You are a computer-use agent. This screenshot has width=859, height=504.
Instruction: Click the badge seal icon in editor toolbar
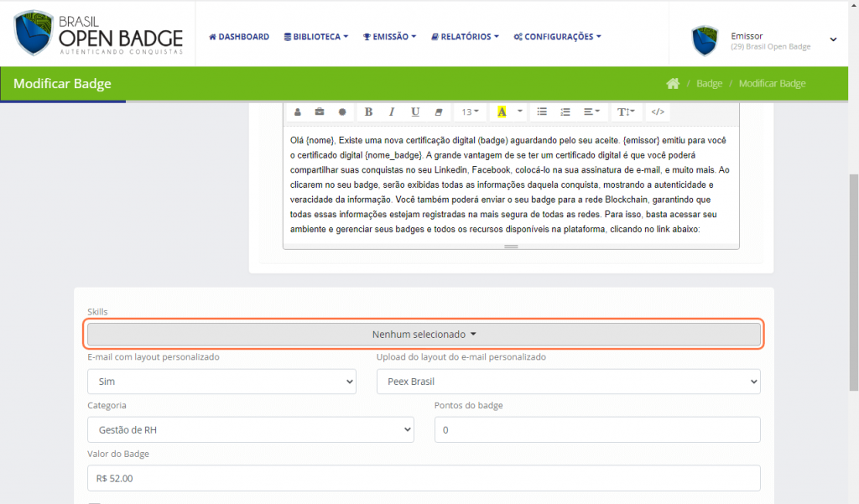pyautogui.click(x=342, y=112)
